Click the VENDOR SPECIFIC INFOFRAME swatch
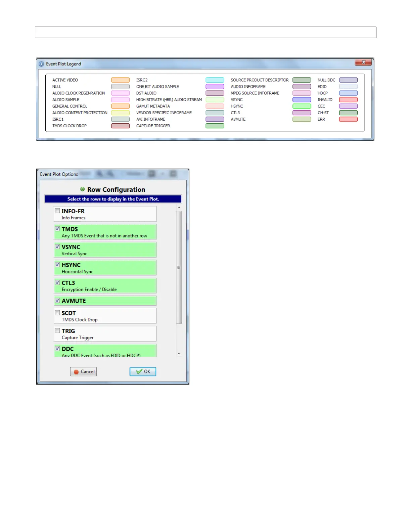Viewport: 411px width, 532px height. [x=215, y=113]
